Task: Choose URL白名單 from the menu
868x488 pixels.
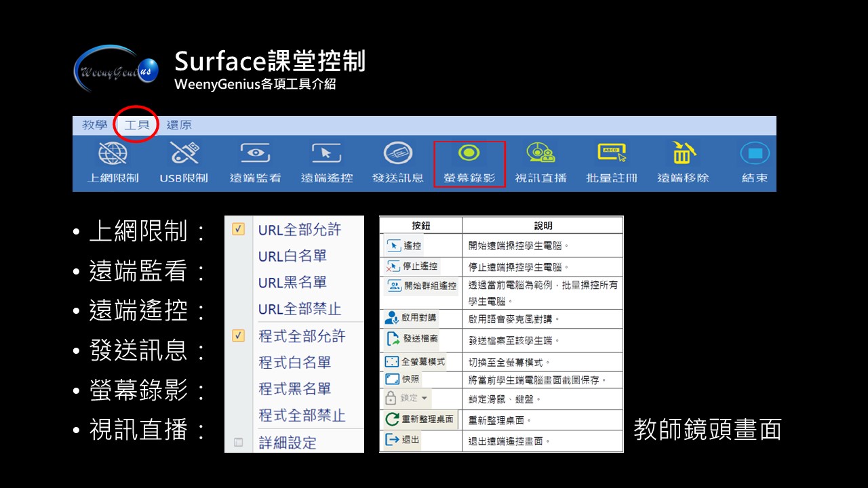Action: [292, 256]
